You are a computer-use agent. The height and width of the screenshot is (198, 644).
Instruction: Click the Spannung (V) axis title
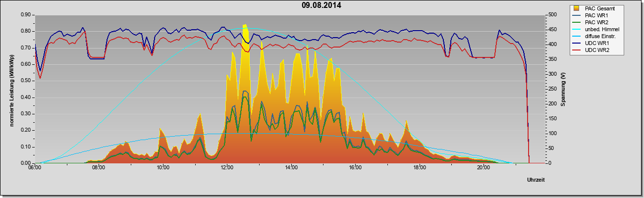[x=563, y=90]
